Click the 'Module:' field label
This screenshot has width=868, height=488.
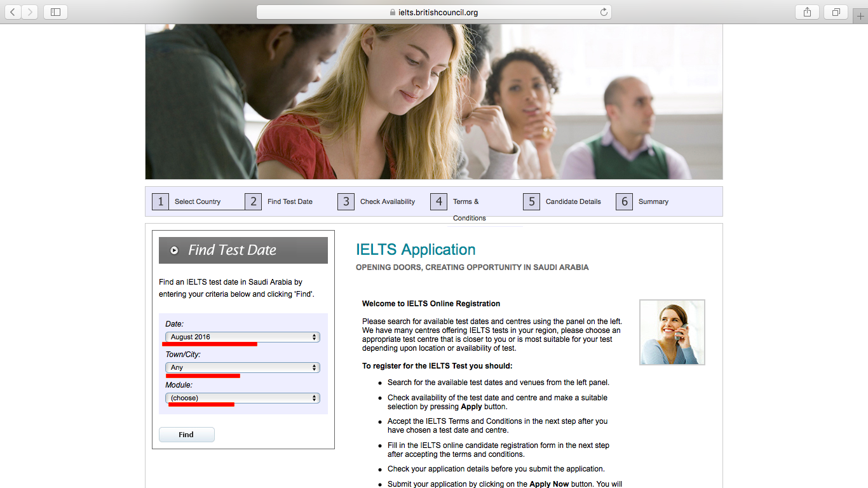[x=179, y=385]
